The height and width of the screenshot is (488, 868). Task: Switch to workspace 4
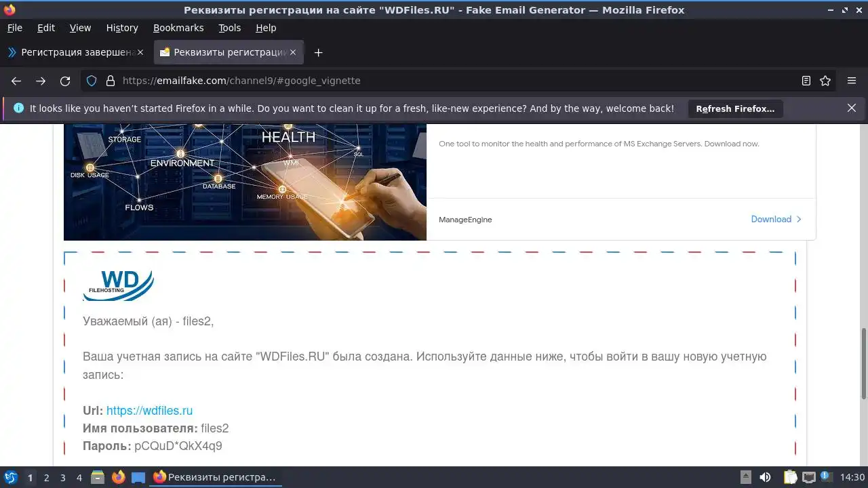(x=79, y=478)
